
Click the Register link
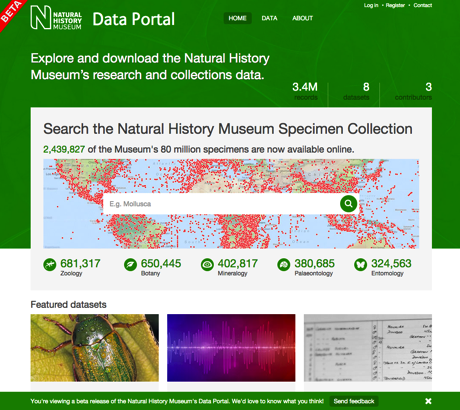click(395, 5)
